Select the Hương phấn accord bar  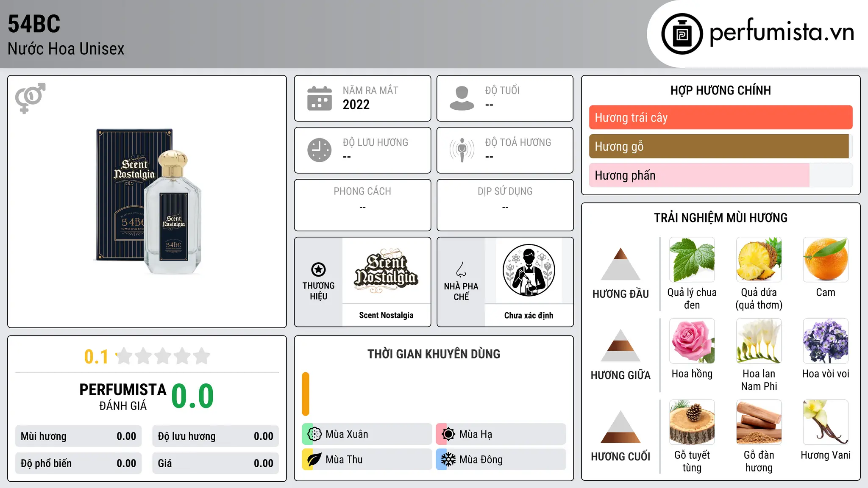(721, 175)
